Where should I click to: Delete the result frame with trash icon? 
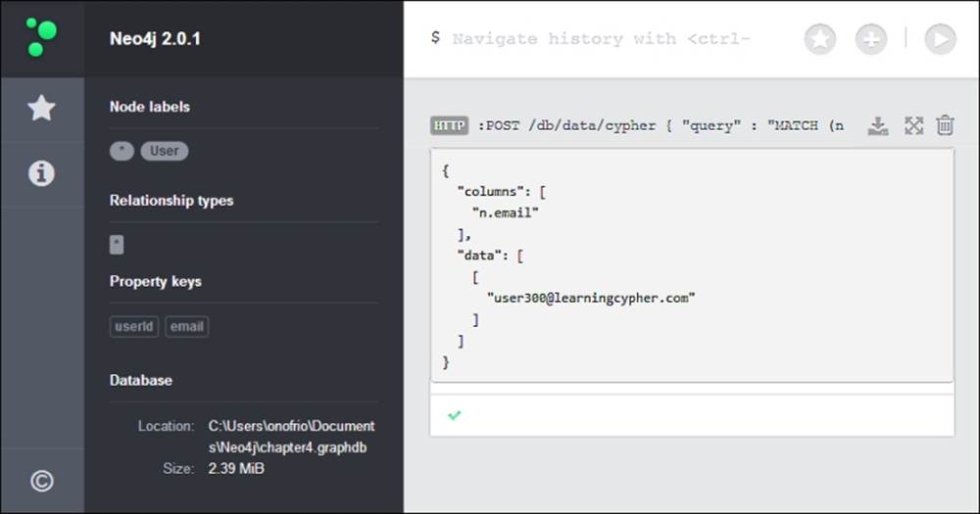[x=945, y=125]
